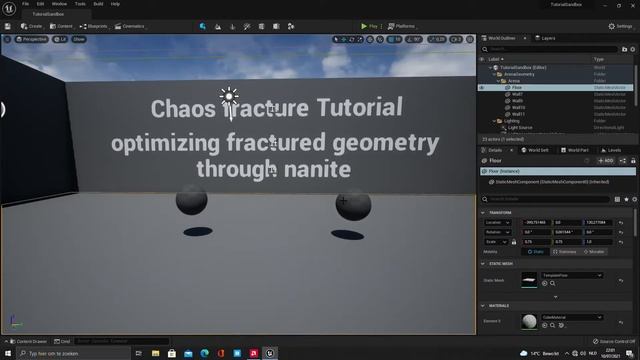Collapse the TutorialSandbox (Editor) tree node
Viewport: 640px width, 360px height.
pyautogui.click(x=491, y=68)
